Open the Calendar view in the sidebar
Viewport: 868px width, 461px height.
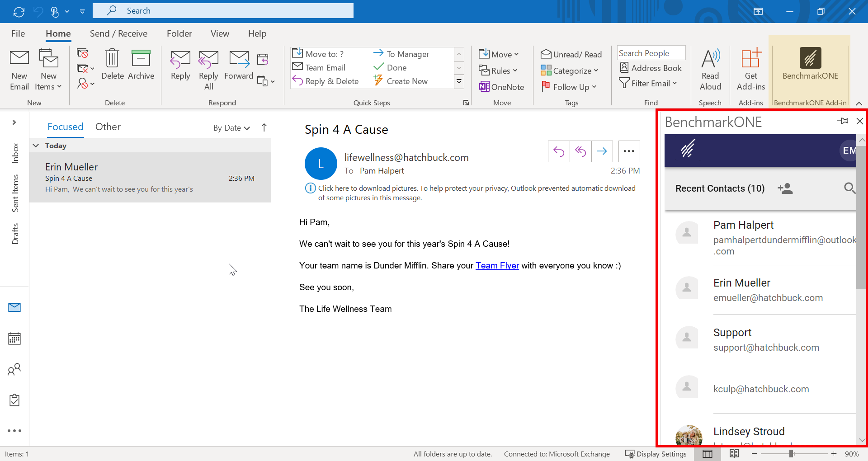pos(14,339)
